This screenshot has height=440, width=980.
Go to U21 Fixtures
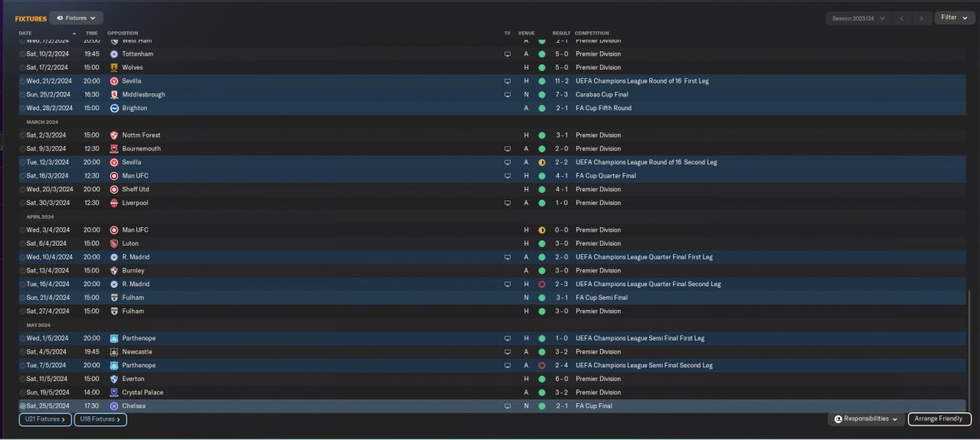(45, 419)
